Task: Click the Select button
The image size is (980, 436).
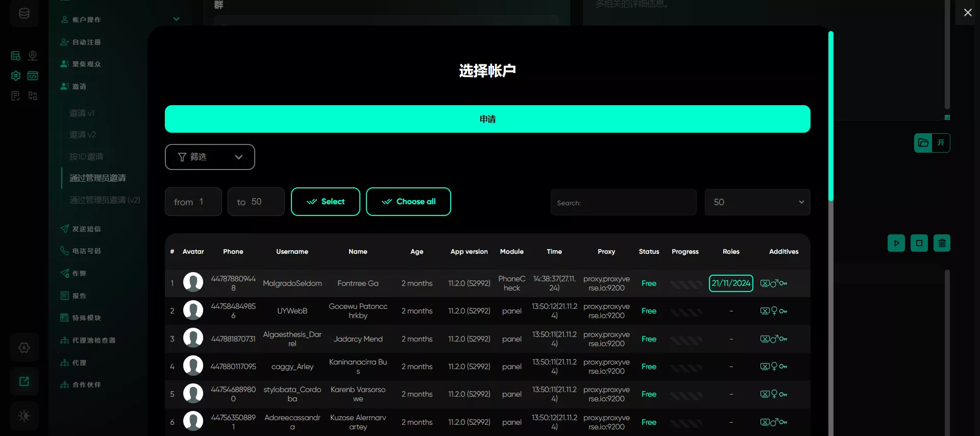Action: [x=326, y=202]
